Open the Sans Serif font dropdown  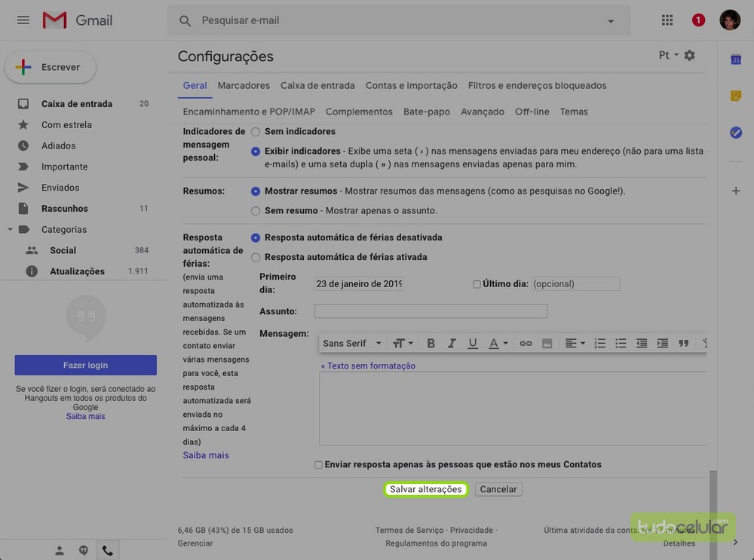click(x=351, y=343)
